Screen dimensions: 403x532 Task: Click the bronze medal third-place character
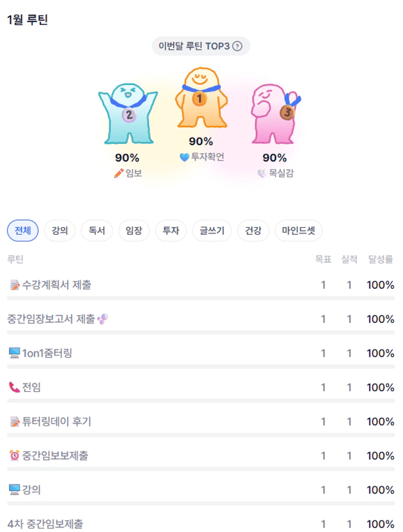coord(275,113)
